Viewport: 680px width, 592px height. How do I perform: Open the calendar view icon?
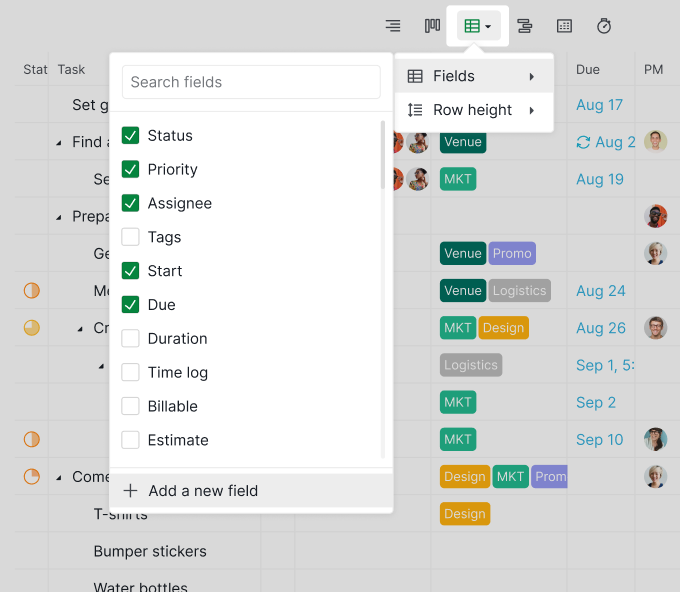click(564, 26)
